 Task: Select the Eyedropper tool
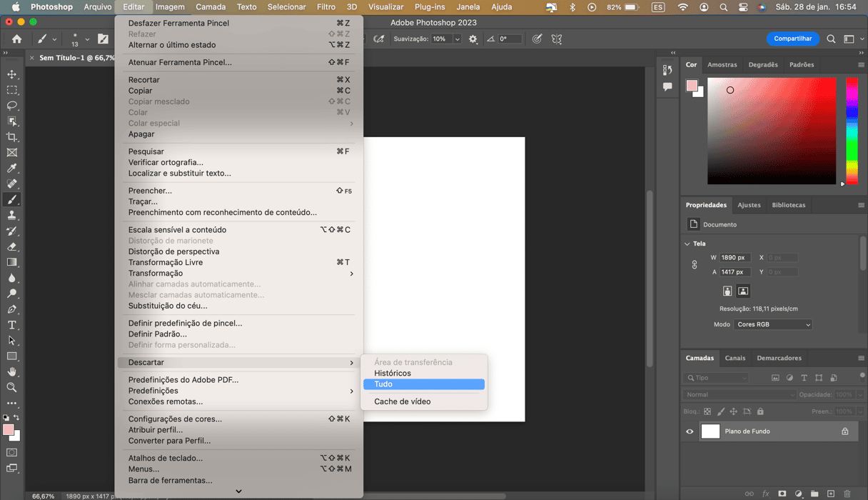[12, 169]
